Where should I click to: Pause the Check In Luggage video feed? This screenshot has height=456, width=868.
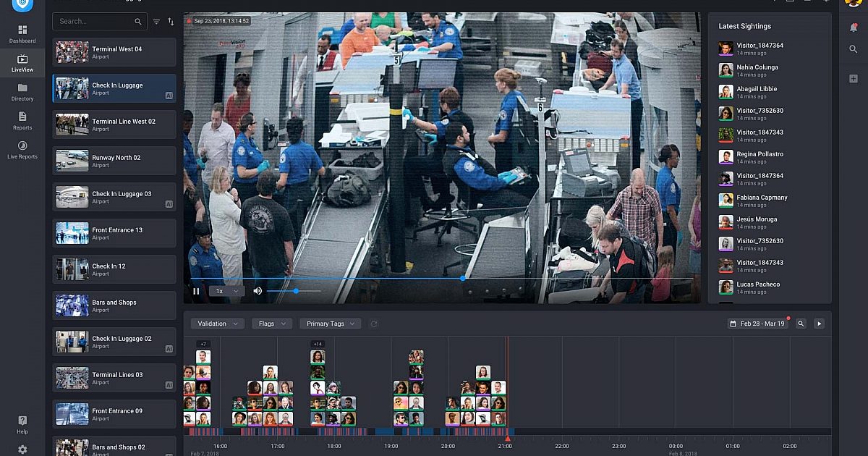pos(196,290)
